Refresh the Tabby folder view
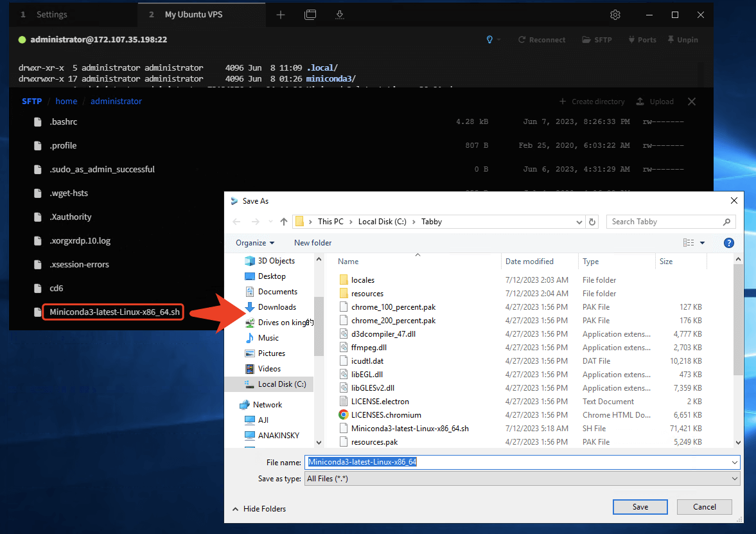 coord(592,222)
